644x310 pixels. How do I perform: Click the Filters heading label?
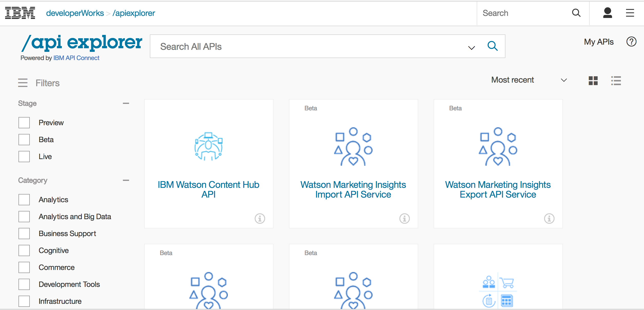[x=47, y=83]
